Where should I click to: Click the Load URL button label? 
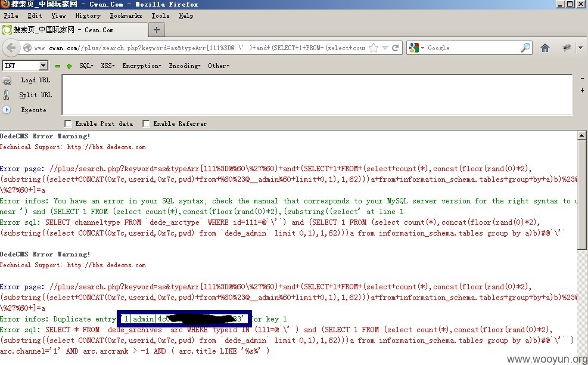point(35,81)
